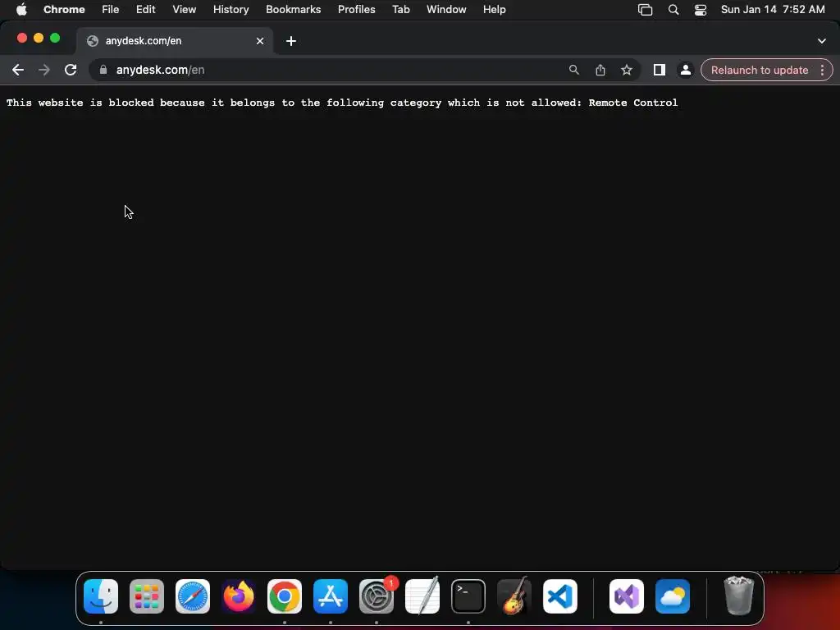Click Chrome icon in the Dock
This screenshot has width=840, height=630.
click(x=285, y=596)
